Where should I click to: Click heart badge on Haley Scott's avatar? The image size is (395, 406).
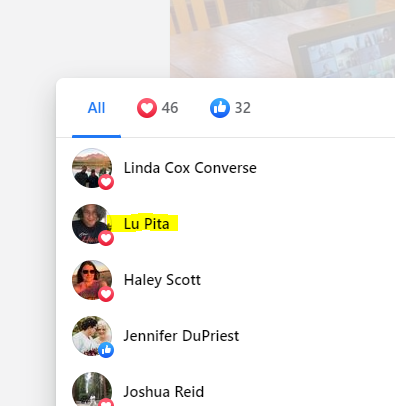[x=106, y=294]
